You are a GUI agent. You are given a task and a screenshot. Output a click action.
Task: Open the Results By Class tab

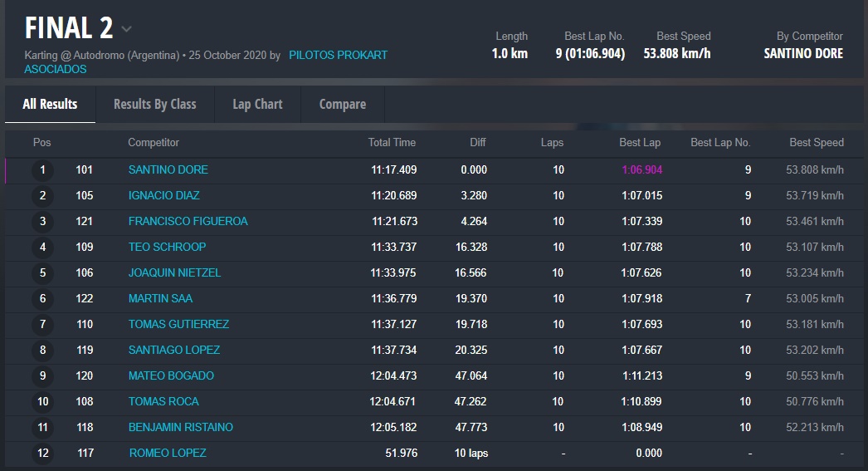[x=154, y=104]
